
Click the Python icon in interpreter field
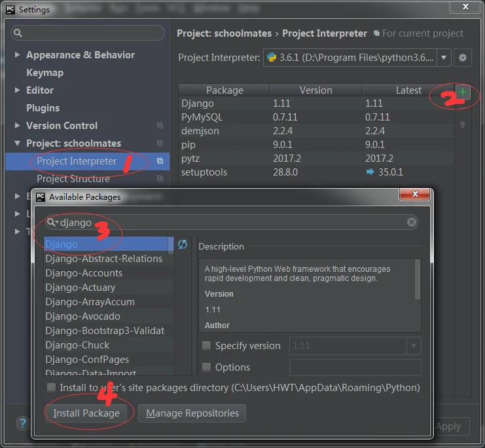[271, 58]
